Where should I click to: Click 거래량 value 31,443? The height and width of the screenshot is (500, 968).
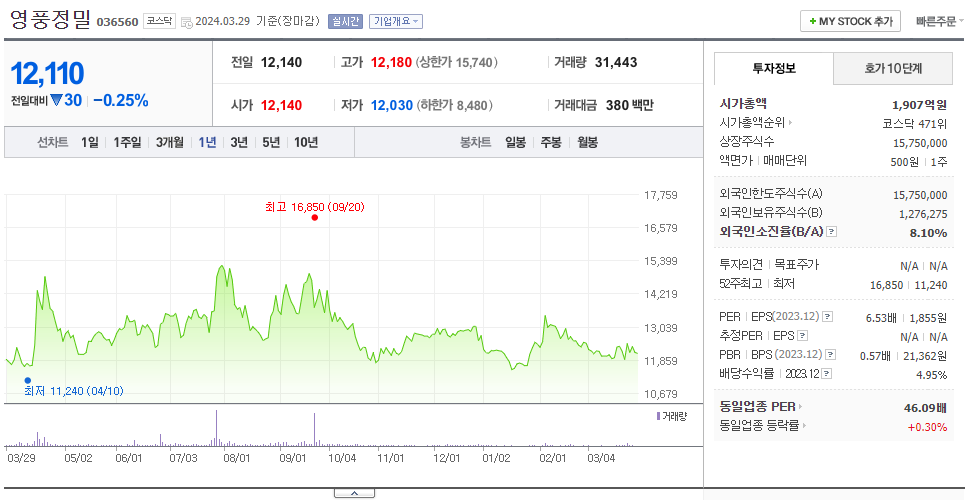tap(616, 62)
